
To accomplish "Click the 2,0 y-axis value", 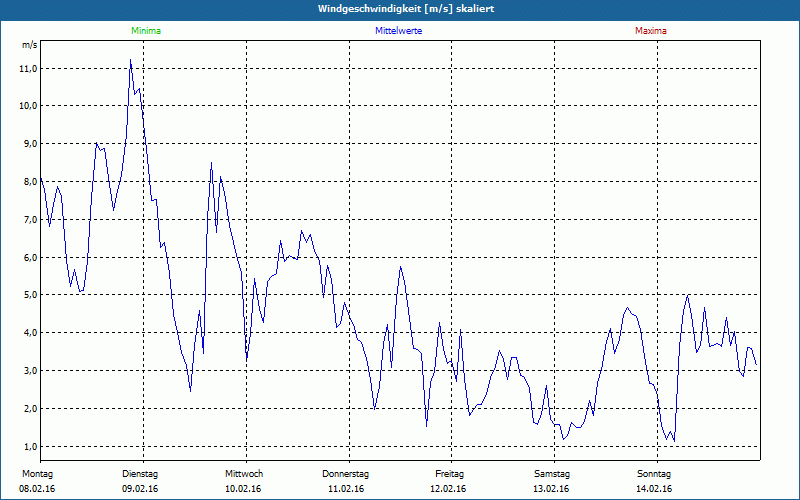I will (30, 409).
